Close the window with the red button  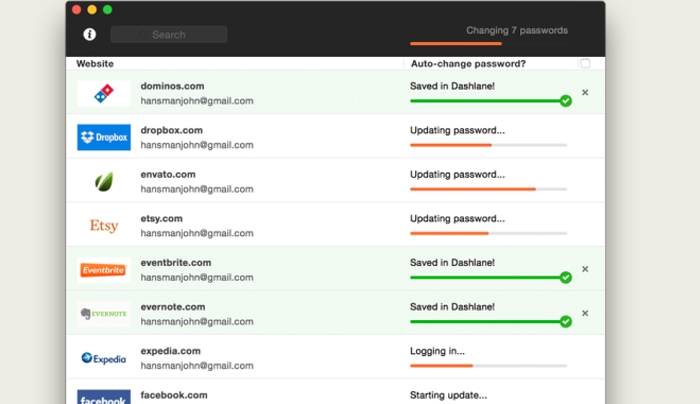pyautogui.click(x=76, y=10)
